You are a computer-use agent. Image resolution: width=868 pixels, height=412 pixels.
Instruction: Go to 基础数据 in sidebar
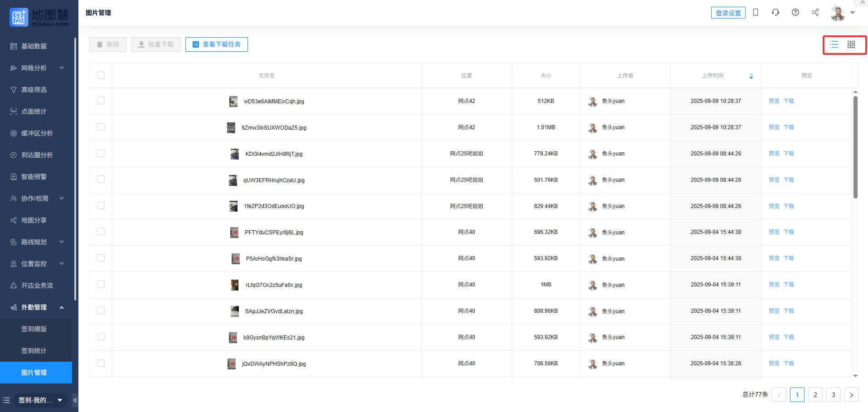click(x=34, y=46)
